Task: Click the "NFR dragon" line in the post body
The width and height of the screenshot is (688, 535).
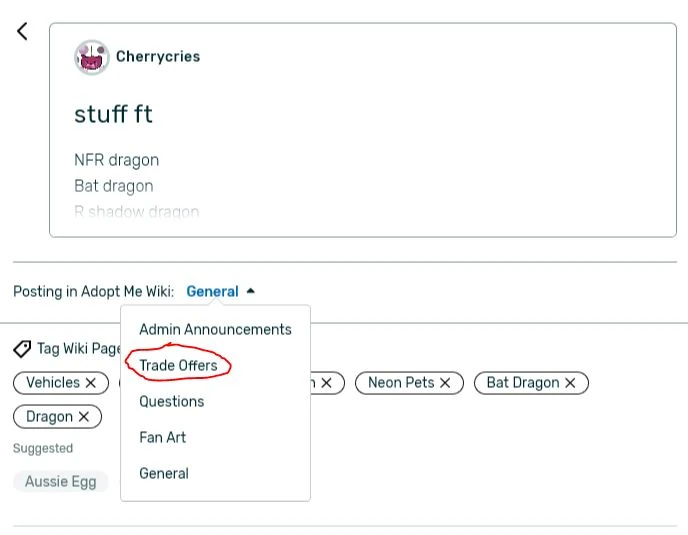Action: point(116,160)
